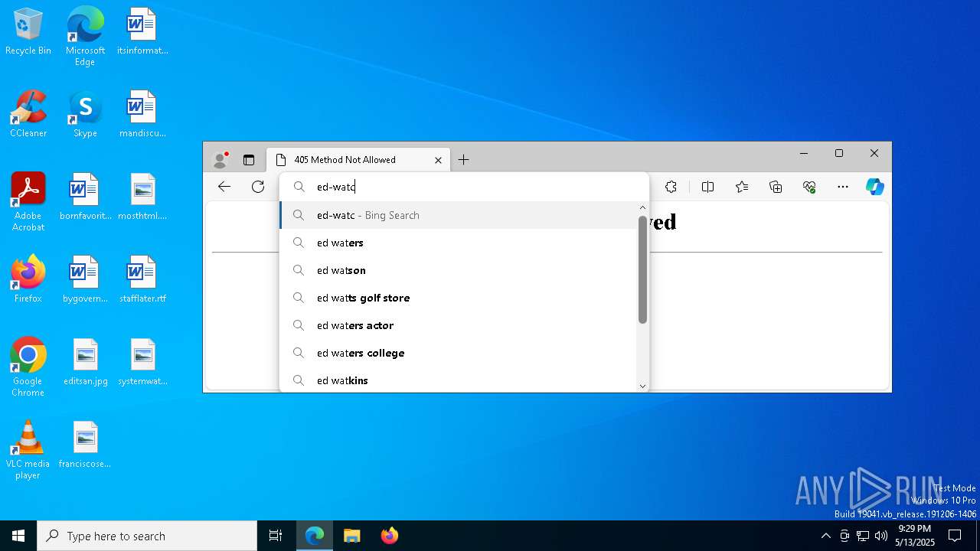Go back in Edge browser
The image size is (980, 551).
pos(224,187)
